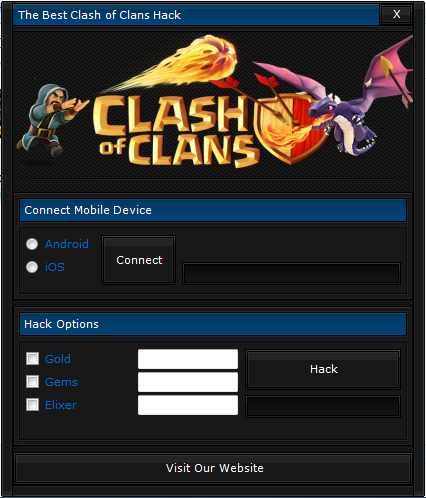The width and height of the screenshot is (426, 498).
Task: Check the Elixer option box
Action: [32, 405]
